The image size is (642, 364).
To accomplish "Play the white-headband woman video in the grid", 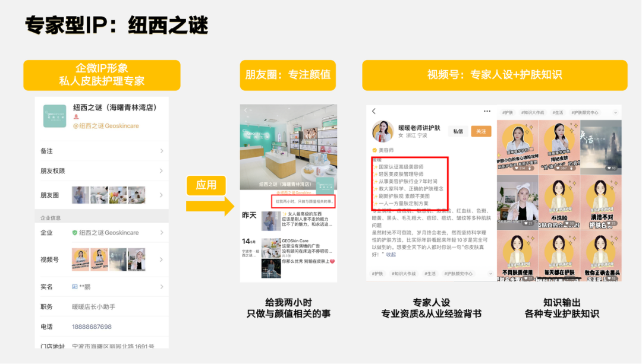I will [518, 202].
